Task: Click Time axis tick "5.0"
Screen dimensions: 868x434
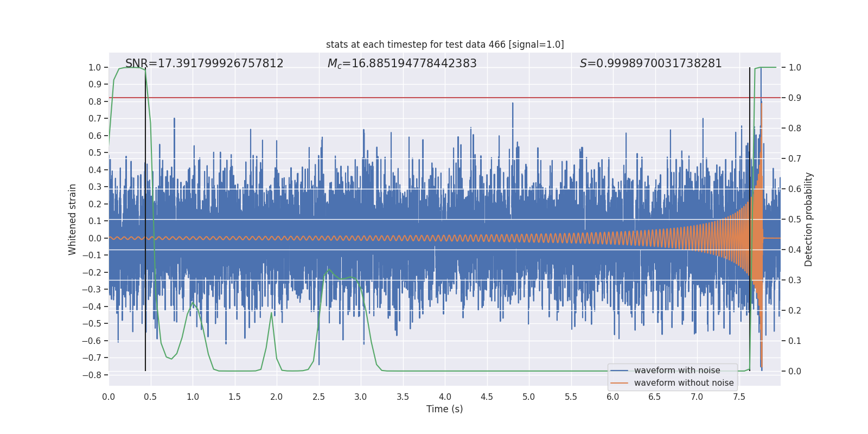Action: click(529, 397)
